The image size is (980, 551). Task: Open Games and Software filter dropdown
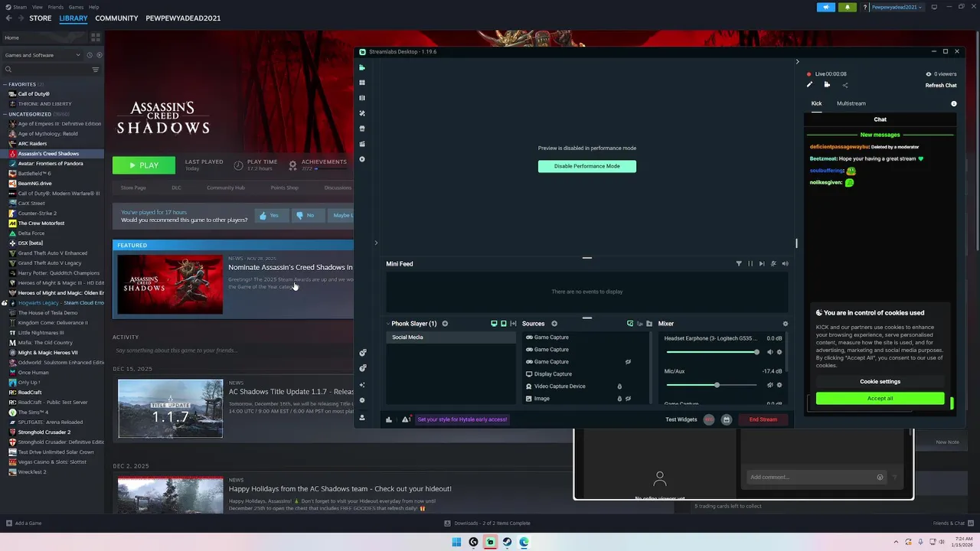click(42, 55)
